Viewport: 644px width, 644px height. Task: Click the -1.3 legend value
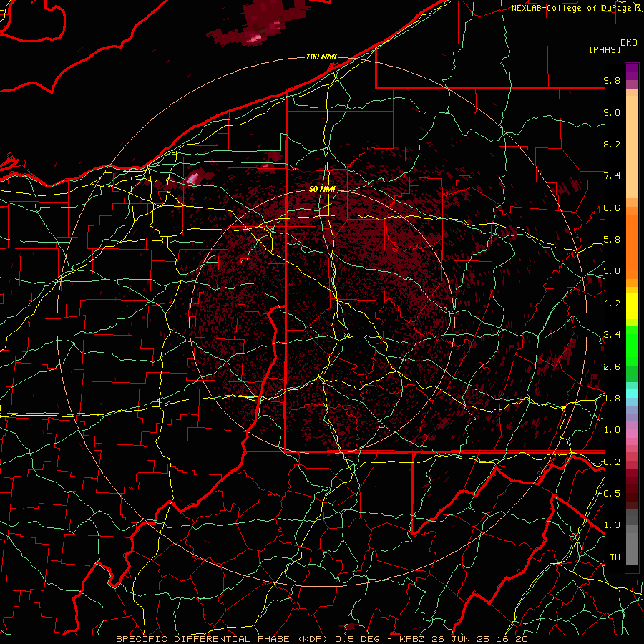(610, 525)
